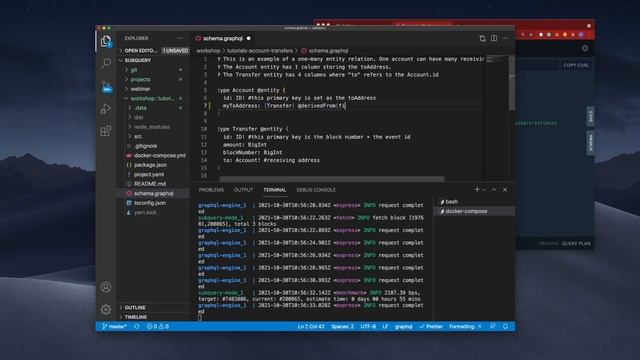Open the Accounts menu icon
Screen dimensions: 640x360
[106, 287]
